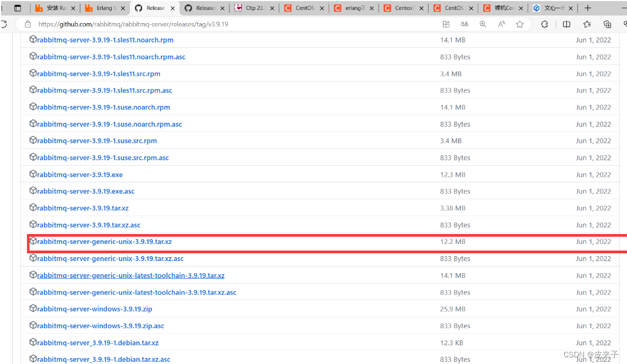Open a new tab with plus button
Viewport: 627px width, 364px height.
coord(587,8)
